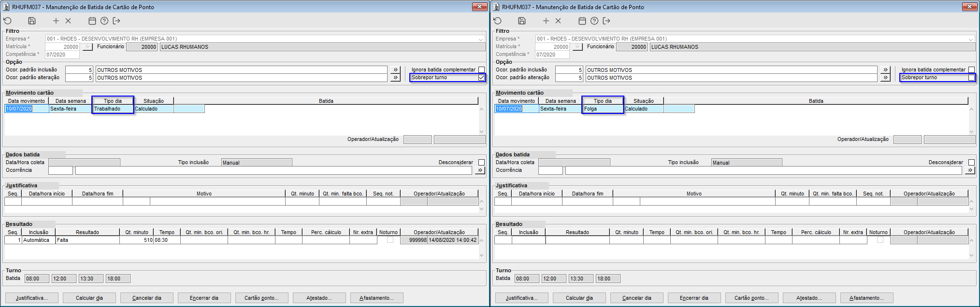Screen dimensions: 980x307
Task: Click Calcular dia button in left window
Action: (89, 298)
